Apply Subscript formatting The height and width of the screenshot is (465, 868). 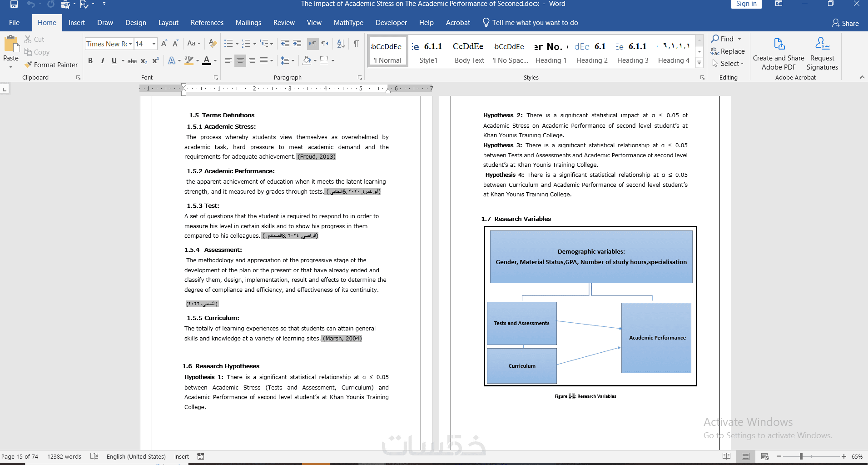[144, 61]
